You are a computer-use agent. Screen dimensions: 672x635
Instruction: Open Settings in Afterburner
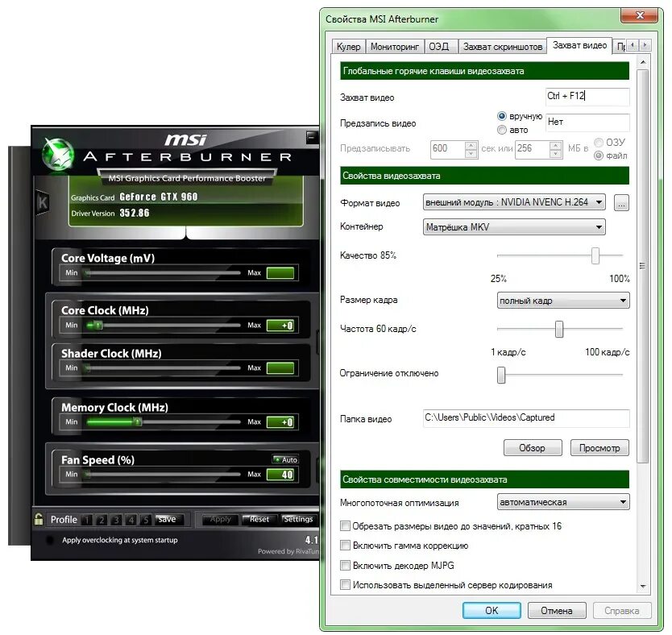point(298,519)
